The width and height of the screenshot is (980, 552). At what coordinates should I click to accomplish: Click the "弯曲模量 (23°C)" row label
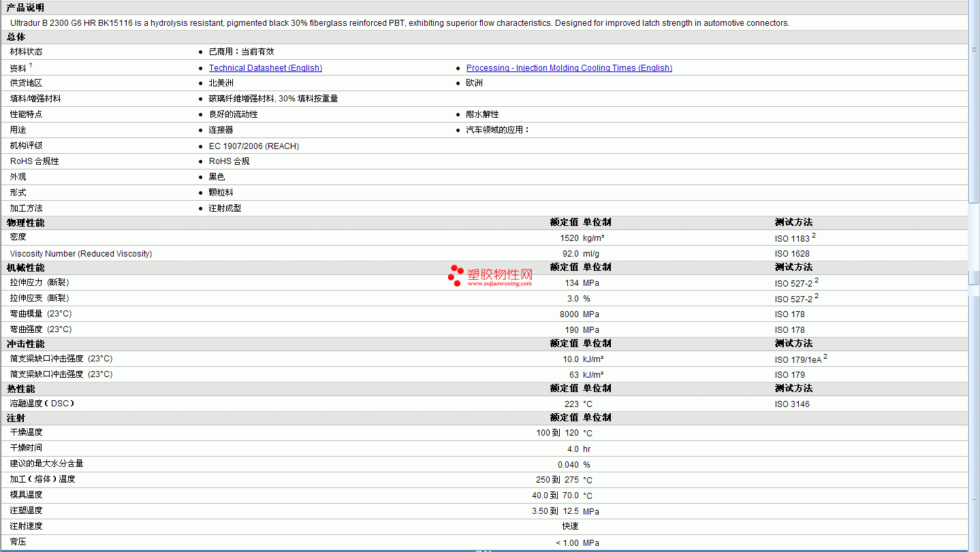[41, 314]
